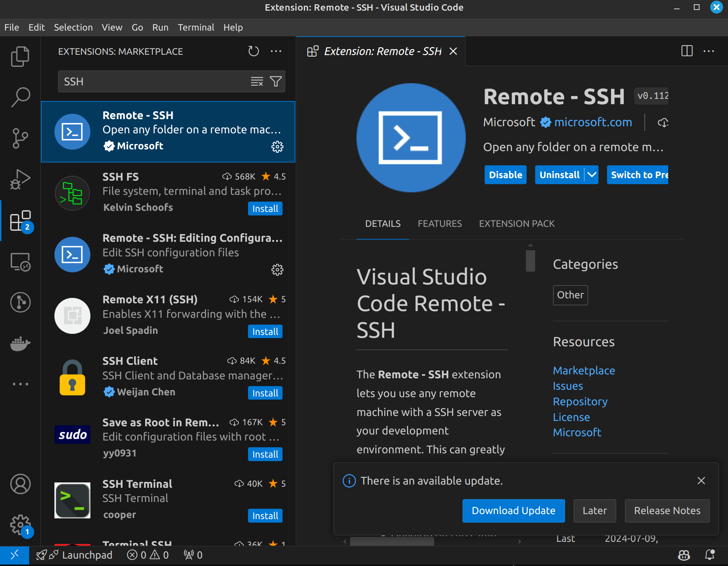Screen dimensions: 728x566
Task: Switch to Pre-Release version
Action: 638,175
